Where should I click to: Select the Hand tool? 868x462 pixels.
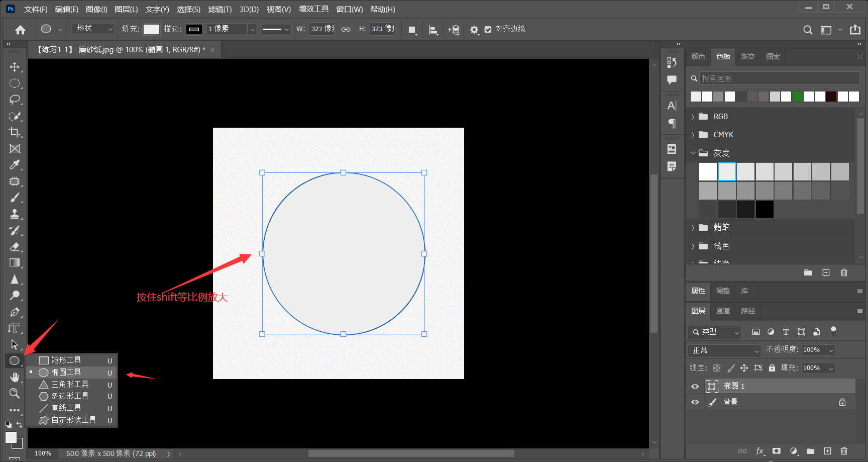(x=15, y=377)
